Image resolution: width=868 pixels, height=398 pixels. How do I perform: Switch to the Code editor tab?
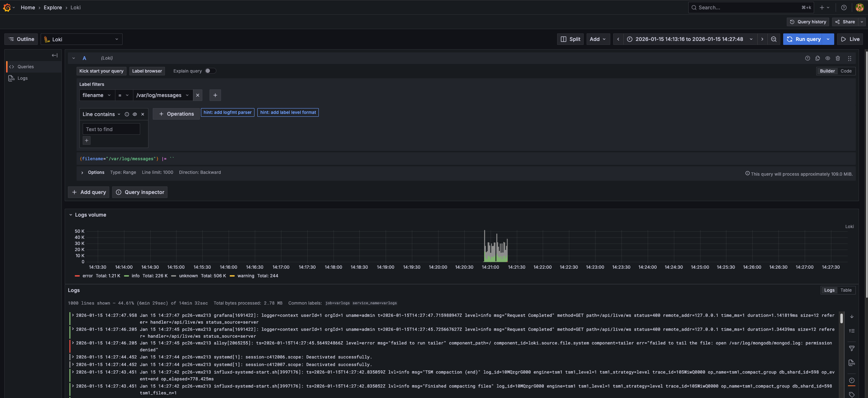(x=846, y=71)
